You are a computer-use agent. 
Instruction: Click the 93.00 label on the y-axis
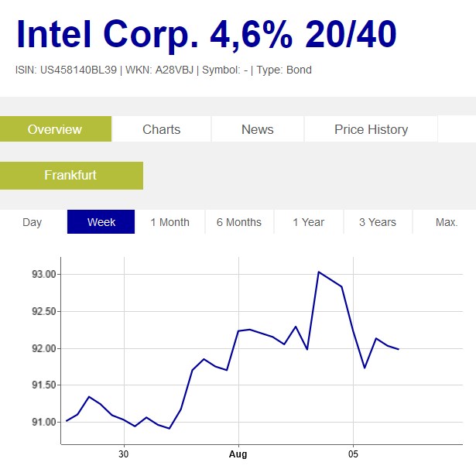[x=43, y=275]
